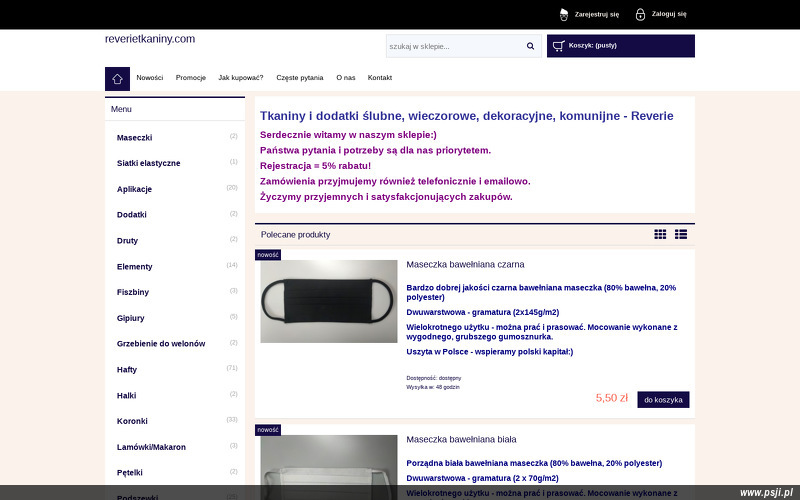Click nowość badge on white mask
This screenshot has width=800, height=500.
(x=268, y=430)
